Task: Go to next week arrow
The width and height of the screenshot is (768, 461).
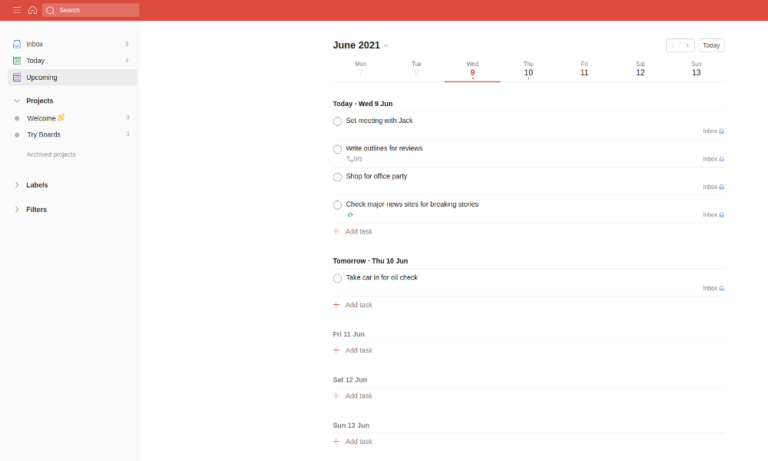Action: pos(687,45)
